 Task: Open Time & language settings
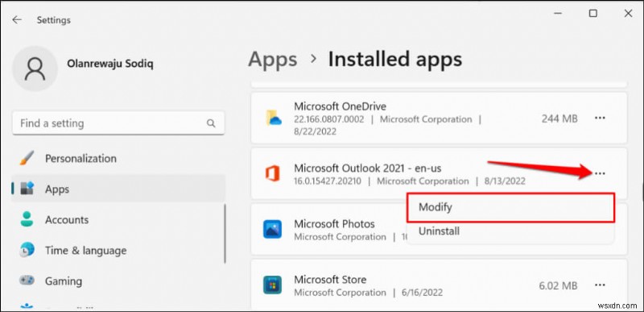(x=118, y=251)
